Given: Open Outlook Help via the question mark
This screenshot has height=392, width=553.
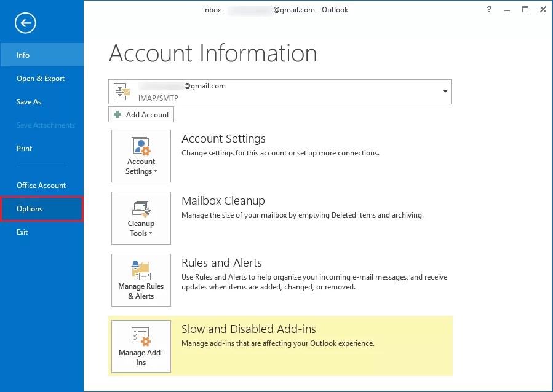Looking at the screenshot, I should (488, 10).
